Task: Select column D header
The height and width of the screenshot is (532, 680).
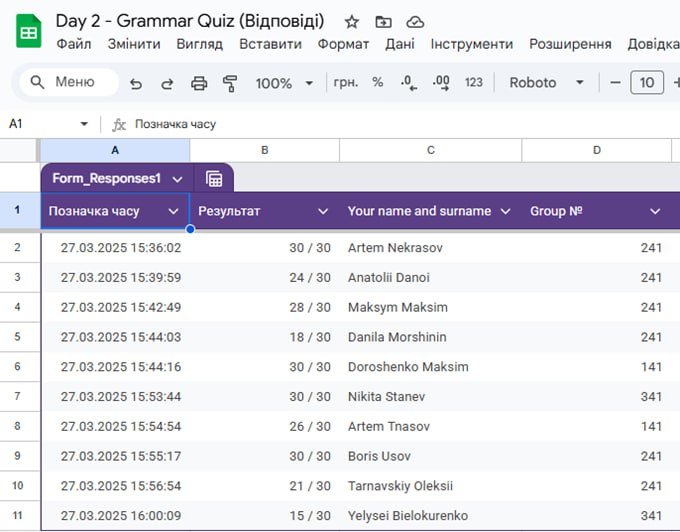Action: click(x=597, y=150)
